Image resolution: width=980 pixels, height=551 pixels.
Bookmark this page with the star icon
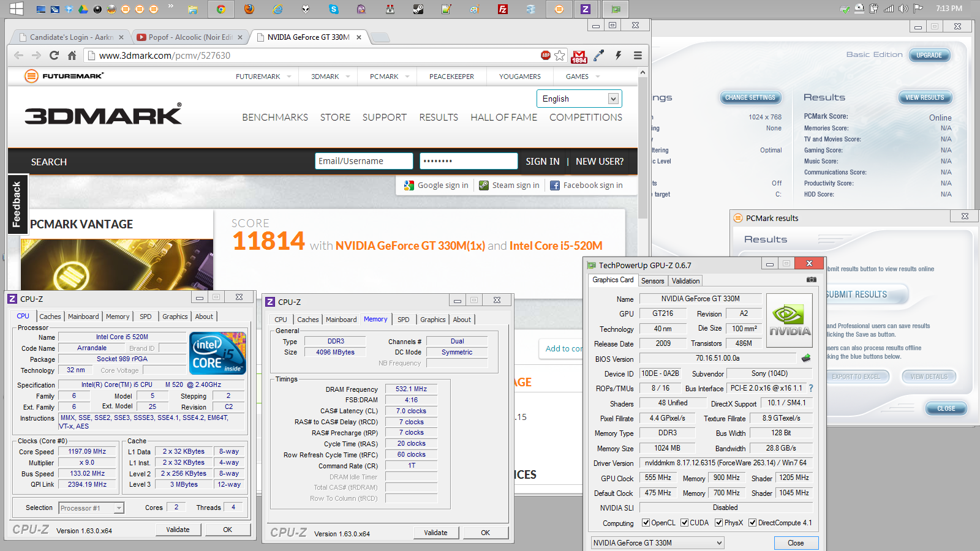point(560,56)
